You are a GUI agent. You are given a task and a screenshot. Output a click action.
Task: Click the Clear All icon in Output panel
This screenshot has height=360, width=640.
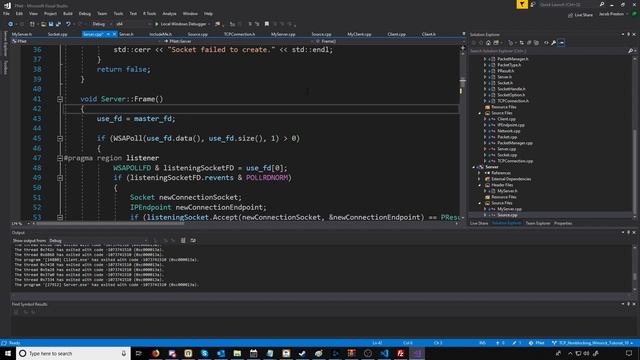[x=183, y=240]
